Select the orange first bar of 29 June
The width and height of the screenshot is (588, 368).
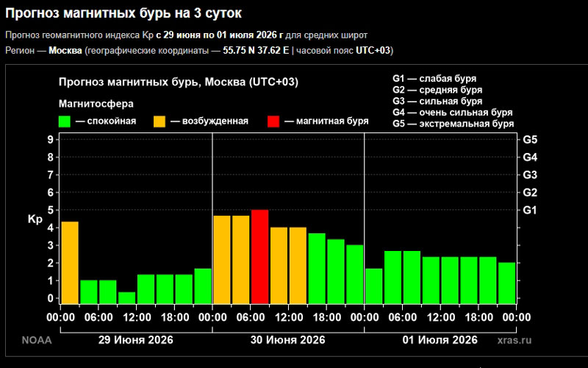70,263
